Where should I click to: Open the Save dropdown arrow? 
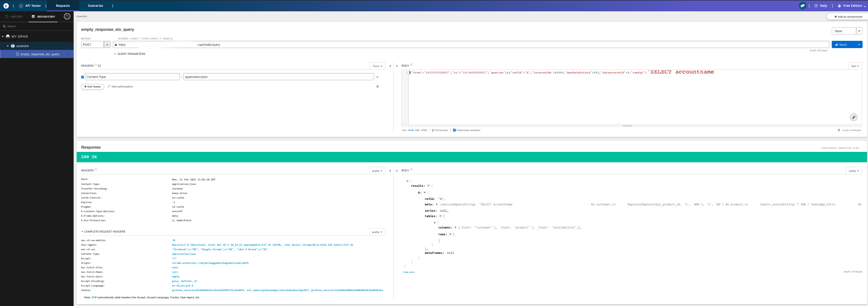tap(859, 31)
